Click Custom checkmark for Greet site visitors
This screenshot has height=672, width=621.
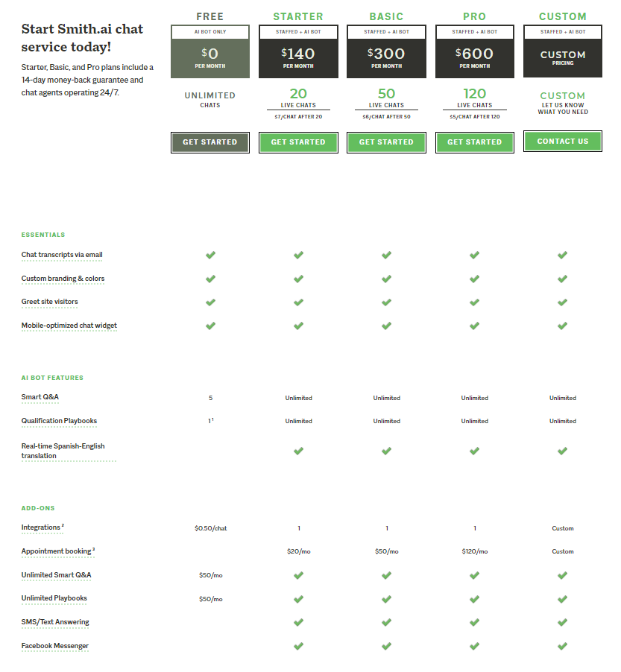pos(563,302)
